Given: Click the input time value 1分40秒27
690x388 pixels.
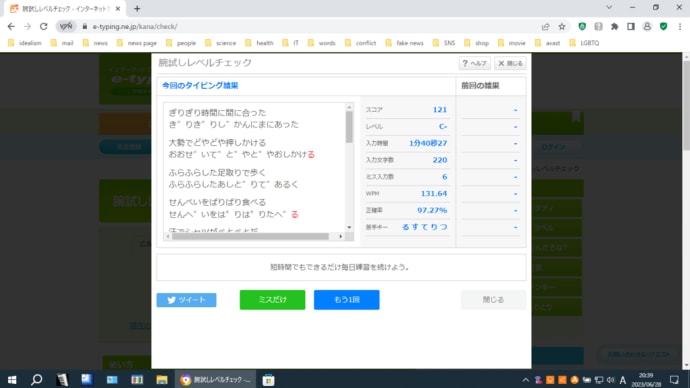Looking at the screenshot, I should point(428,143).
